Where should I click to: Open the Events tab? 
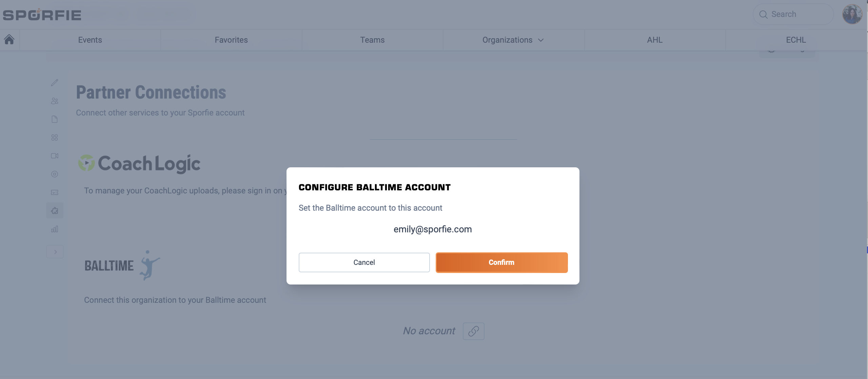90,40
